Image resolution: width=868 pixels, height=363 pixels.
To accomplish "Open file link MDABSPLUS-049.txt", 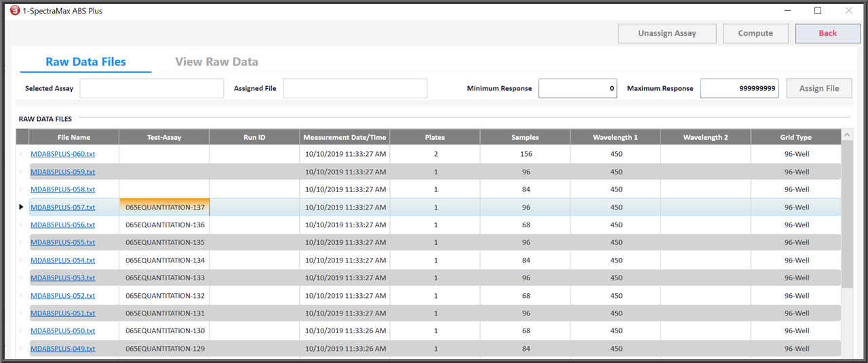I will tap(63, 349).
